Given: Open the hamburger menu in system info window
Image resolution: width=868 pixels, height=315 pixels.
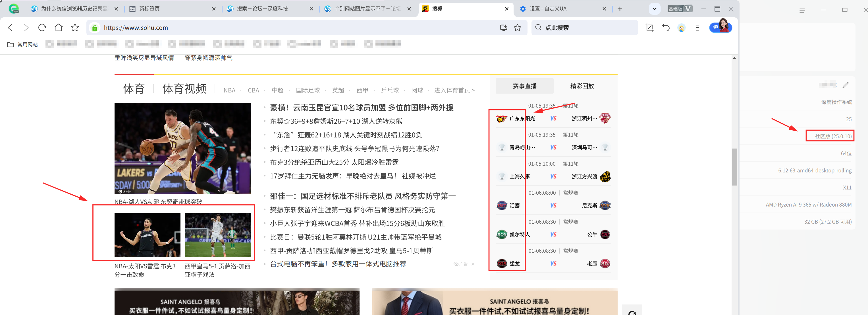Looking at the screenshot, I should pyautogui.click(x=802, y=10).
